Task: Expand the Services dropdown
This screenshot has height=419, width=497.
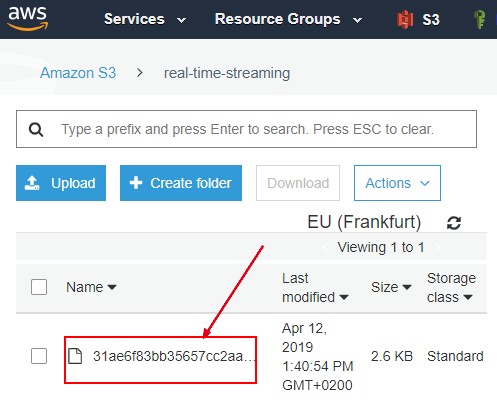Action: [x=145, y=19]
